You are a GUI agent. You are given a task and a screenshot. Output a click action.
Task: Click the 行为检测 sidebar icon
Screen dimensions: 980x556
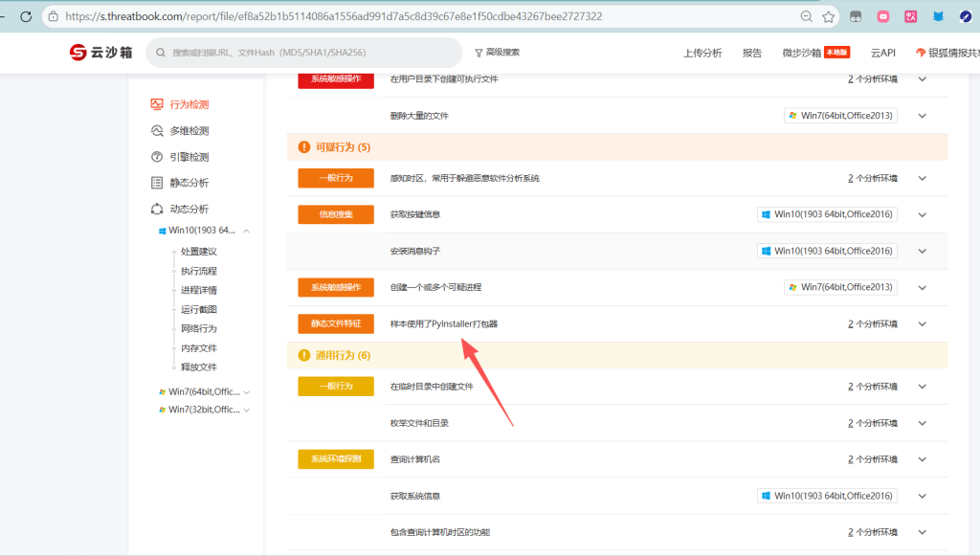pyautogui.click(x=157, y=104)
